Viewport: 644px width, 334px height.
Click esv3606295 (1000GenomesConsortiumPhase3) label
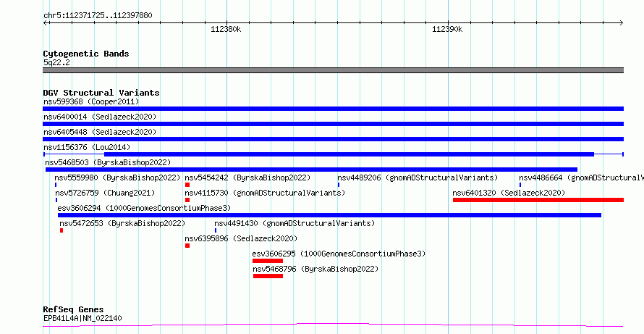[x=339, y=254]
